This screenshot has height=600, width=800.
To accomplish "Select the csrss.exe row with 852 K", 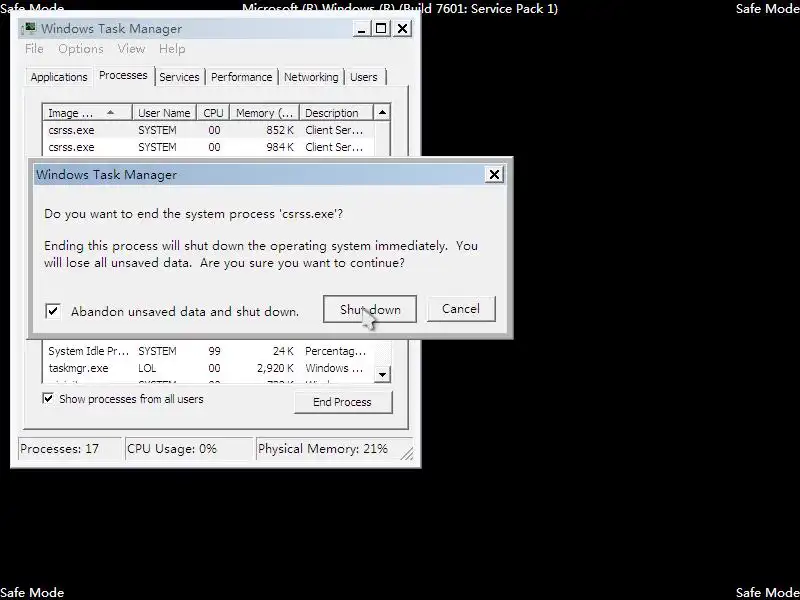I will tap(209, 130).
